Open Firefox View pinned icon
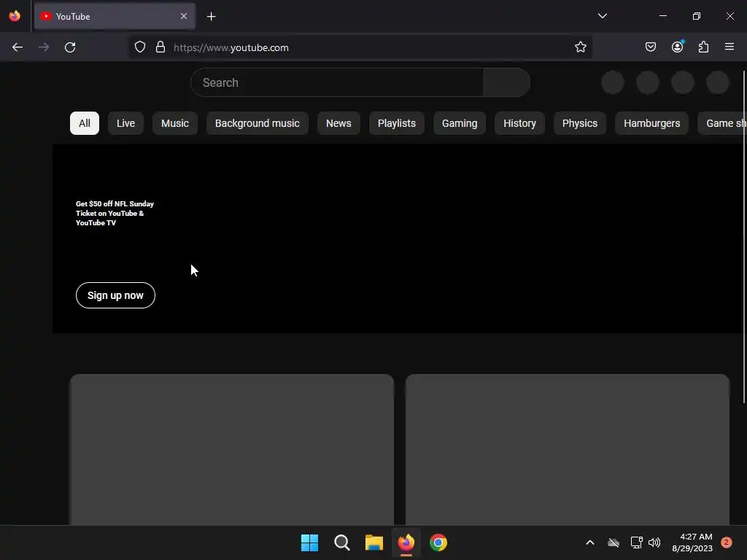The width and height of the screenshot is (747, 560). click(15, 16)
